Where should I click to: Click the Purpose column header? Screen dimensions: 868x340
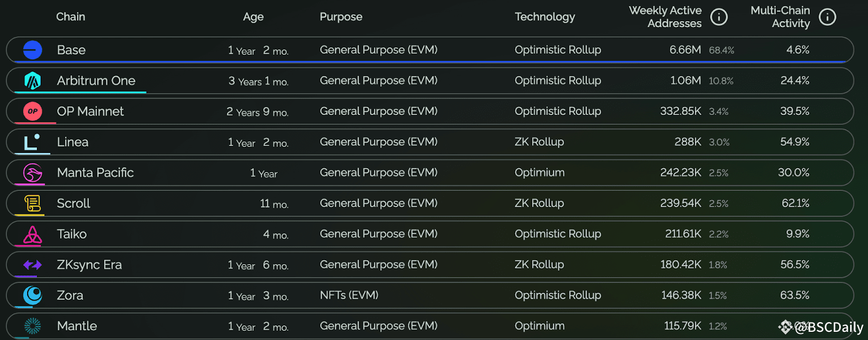point(341,17)
